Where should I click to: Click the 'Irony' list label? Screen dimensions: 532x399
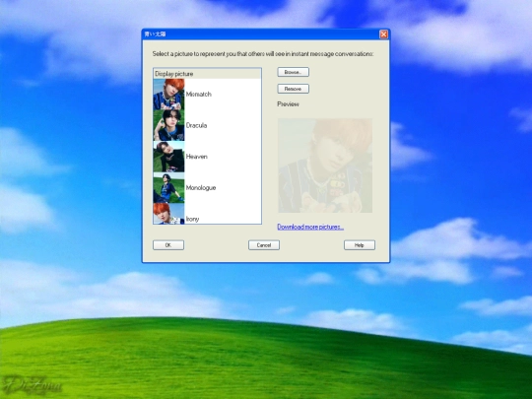point(192,219)
